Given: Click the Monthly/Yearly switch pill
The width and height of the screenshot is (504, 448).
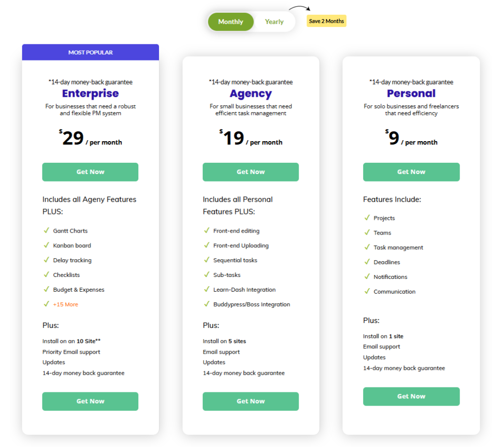Looking at the screenshot, I should click(251, 22).
